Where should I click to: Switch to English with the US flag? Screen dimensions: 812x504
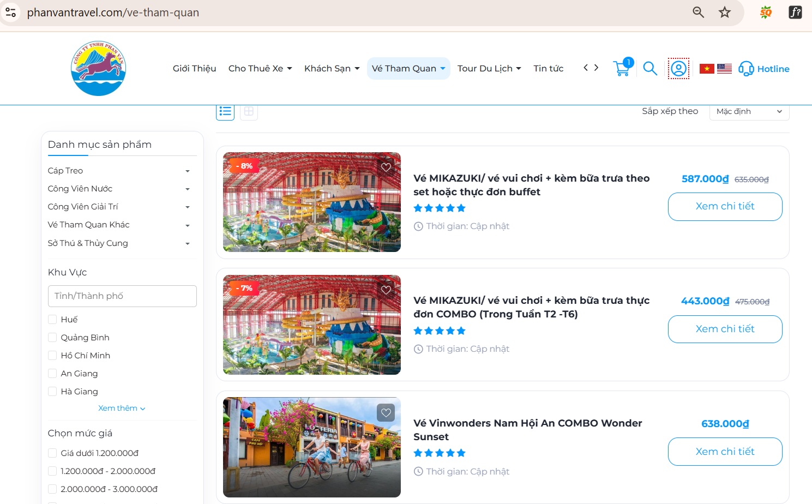724,68
